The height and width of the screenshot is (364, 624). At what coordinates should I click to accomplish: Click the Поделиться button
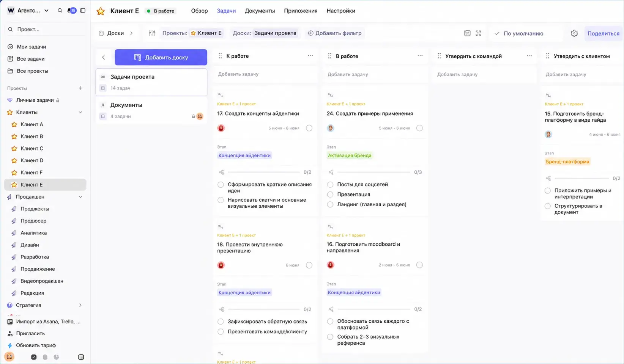[x=603, y=33]
